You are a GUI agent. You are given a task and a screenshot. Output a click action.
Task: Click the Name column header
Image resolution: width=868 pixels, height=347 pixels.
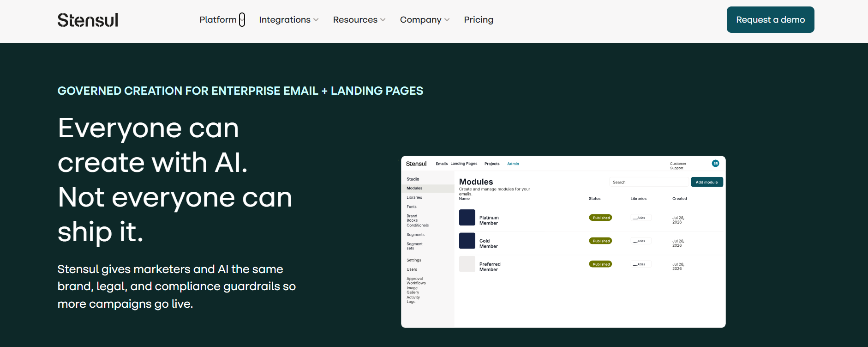pyautogui.click(x=464, y=199)
